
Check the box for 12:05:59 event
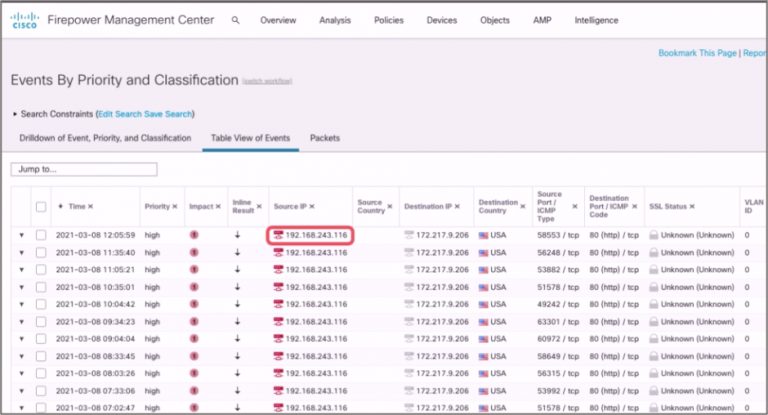point(41,236)
